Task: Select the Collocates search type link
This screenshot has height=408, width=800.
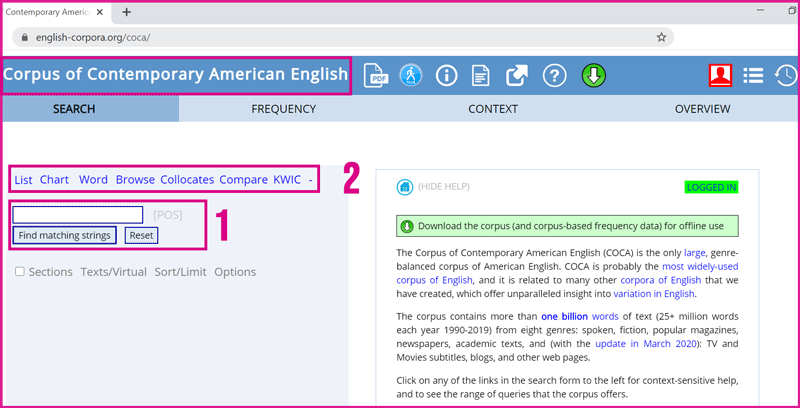Action: [187, 180]
